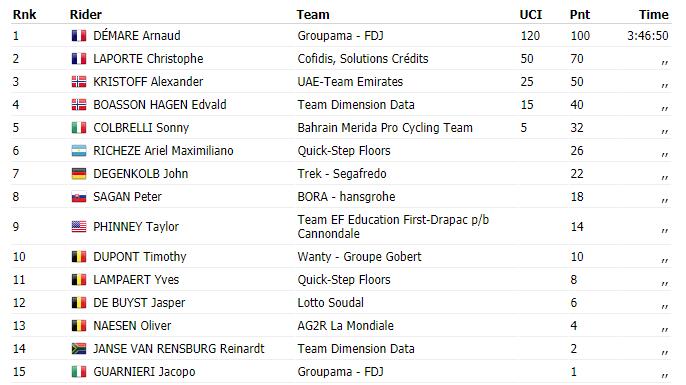The height and width of the screenshot is (385, 686).
Task: Open the BORA - hansgrohe team link
Action: pos(346,197)
